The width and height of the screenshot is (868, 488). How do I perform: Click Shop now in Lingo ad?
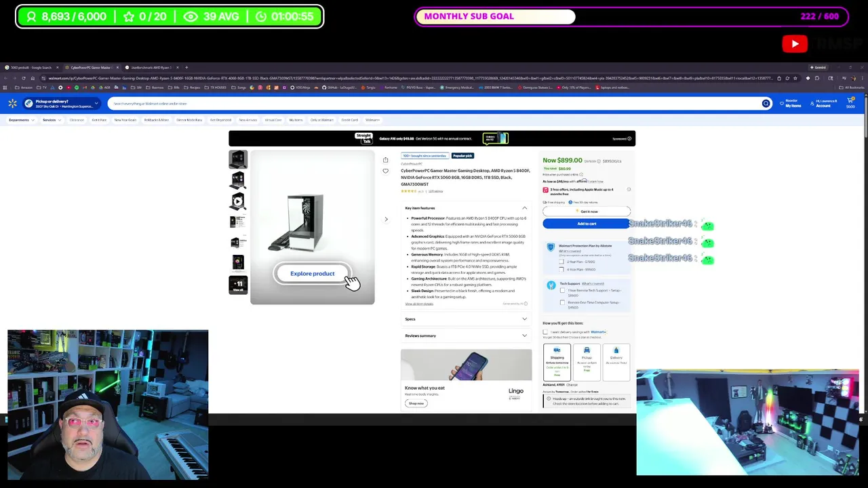pos(416,403)
